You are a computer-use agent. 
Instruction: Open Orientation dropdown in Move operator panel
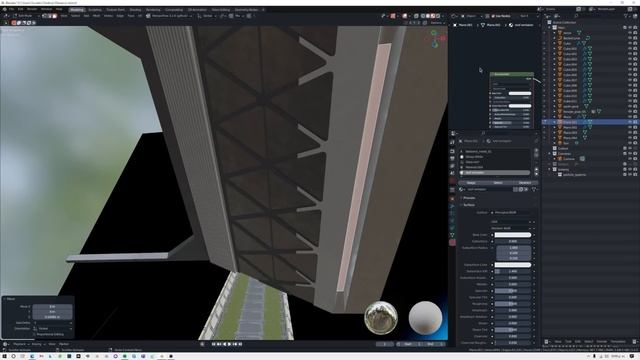52,329
